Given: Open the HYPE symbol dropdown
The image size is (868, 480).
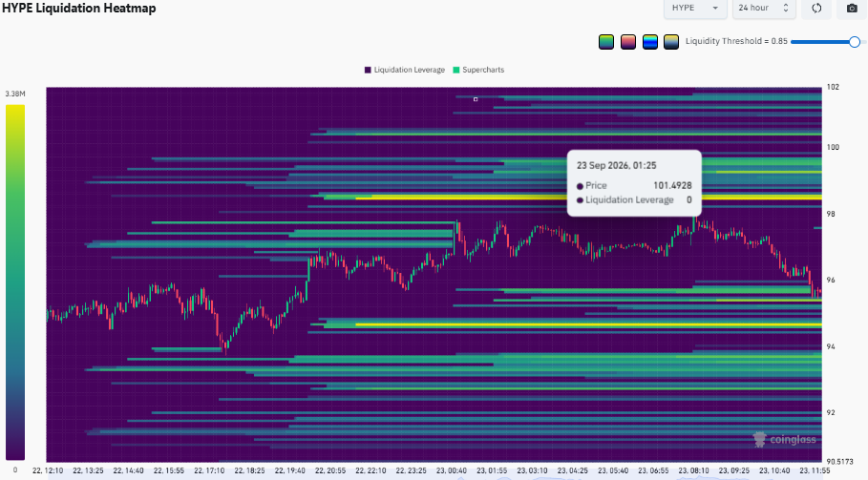Looking at the screenshot, I should (x=695, y=9).
